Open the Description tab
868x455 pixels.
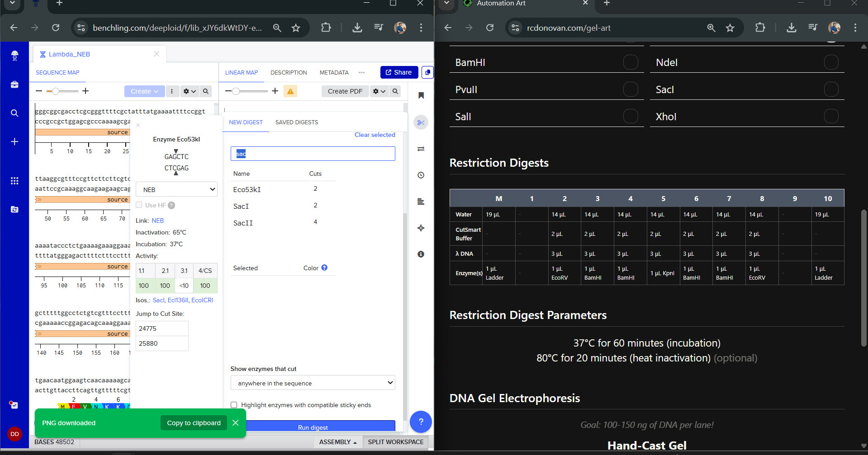coord(289,73)
